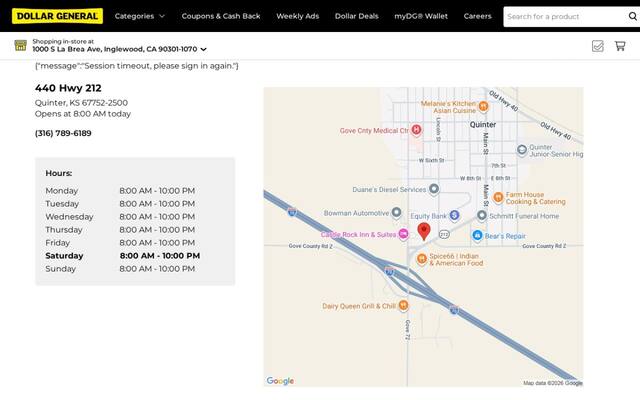Open the shopping list checklist icon
Viewport: 640px width, 400px height.
pos(598,46)
